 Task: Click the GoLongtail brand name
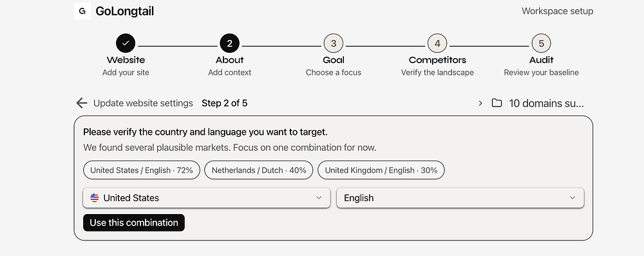[125, 11]
